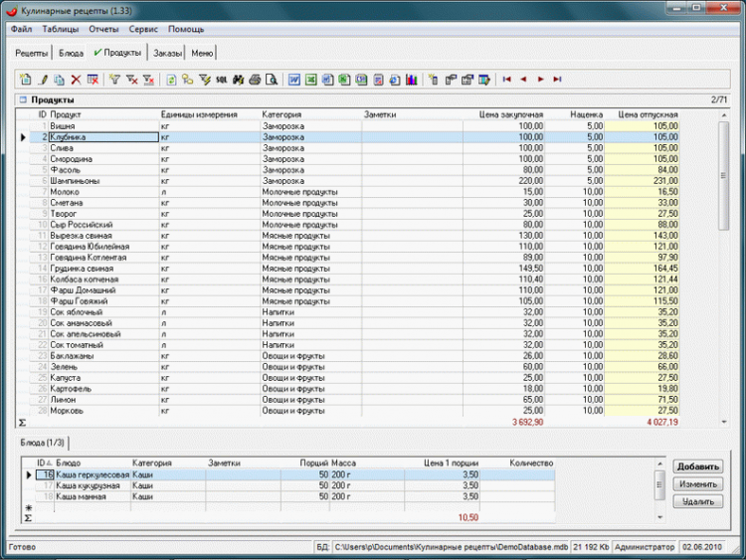Click the red X delete record icon

point(76,79)
